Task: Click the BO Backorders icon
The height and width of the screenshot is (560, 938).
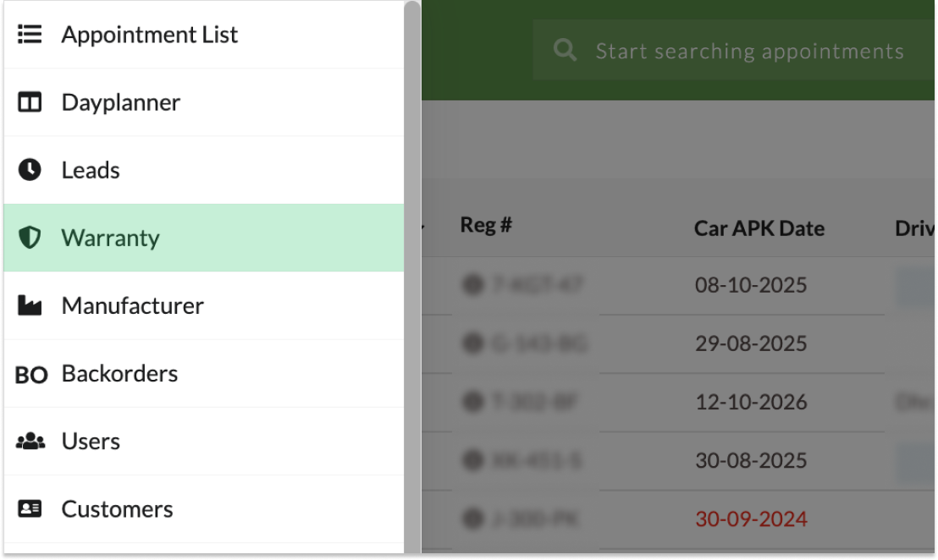Action: point(31,375)
